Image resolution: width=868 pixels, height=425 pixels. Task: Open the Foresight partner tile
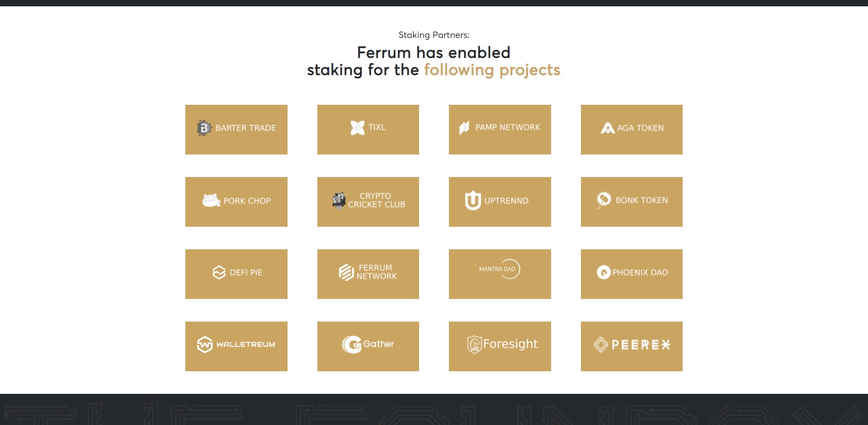(500, 346)
